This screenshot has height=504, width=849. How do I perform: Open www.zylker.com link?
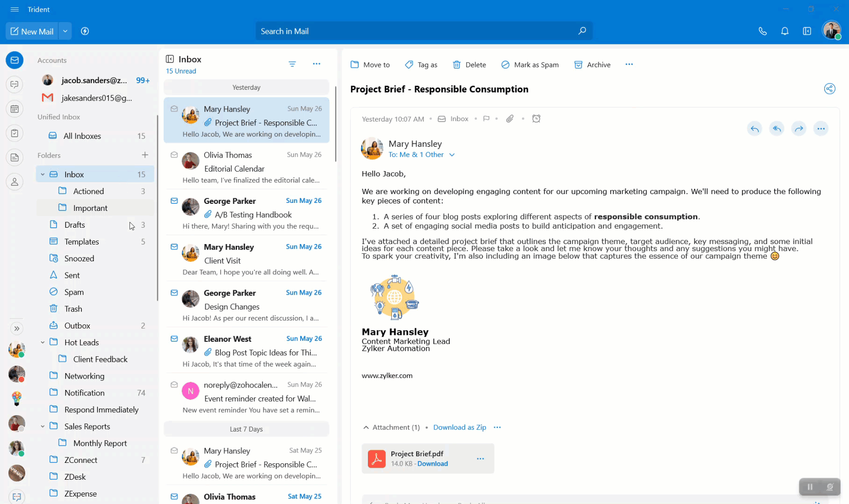coord(387,375)
